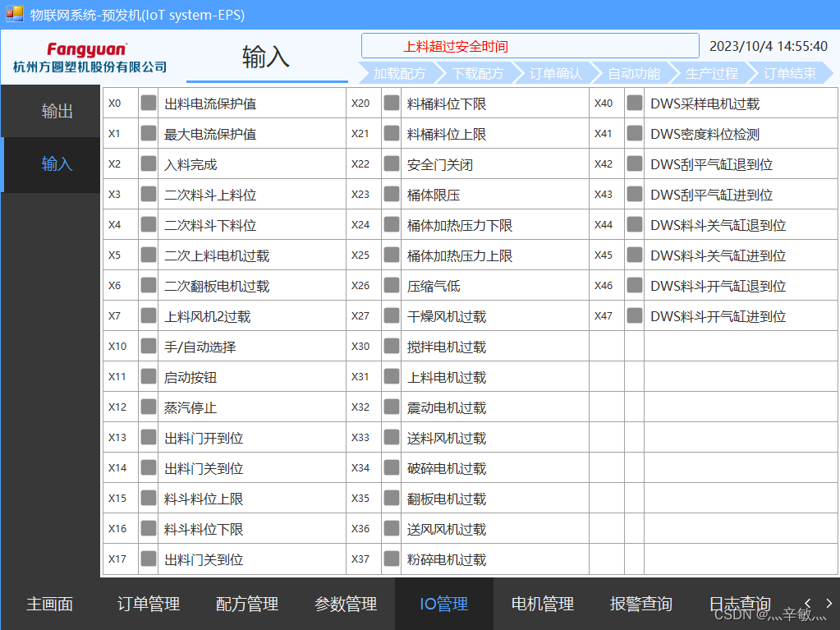Click the 输入 page title heading

pos(266,57)
